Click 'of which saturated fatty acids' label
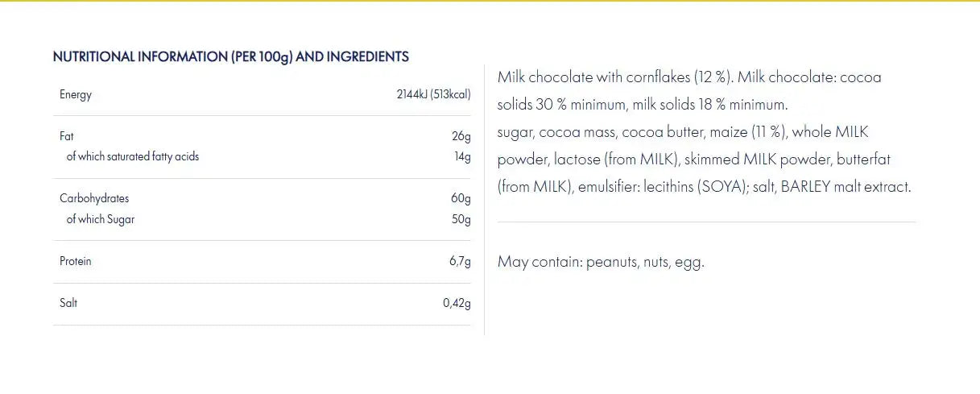The height and width of the screenshot is (394, 980). [x=132, y=156]
